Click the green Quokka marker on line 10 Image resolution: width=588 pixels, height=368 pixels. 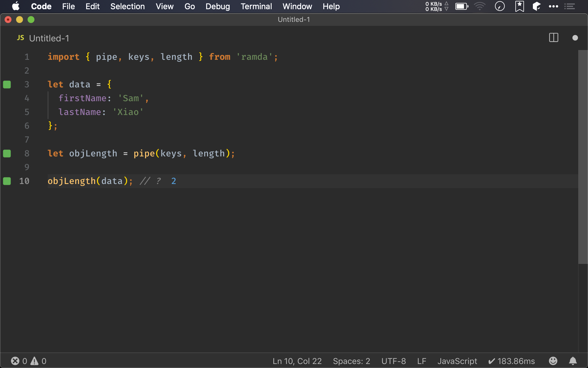click(x=7, y=181)
